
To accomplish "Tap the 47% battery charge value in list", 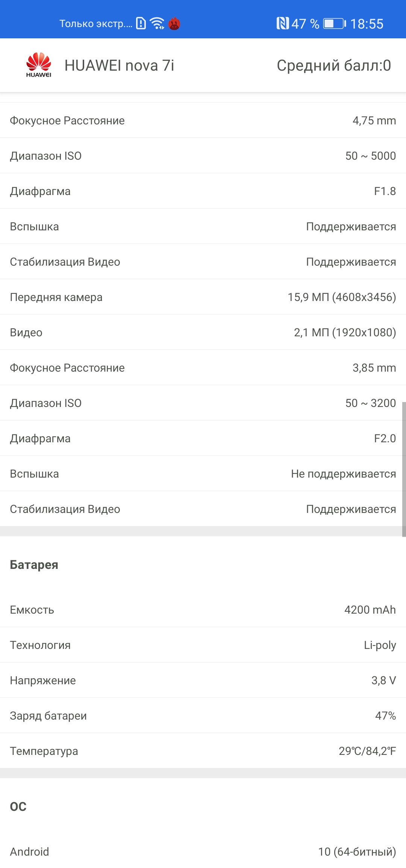I will [x=385, y=716].
